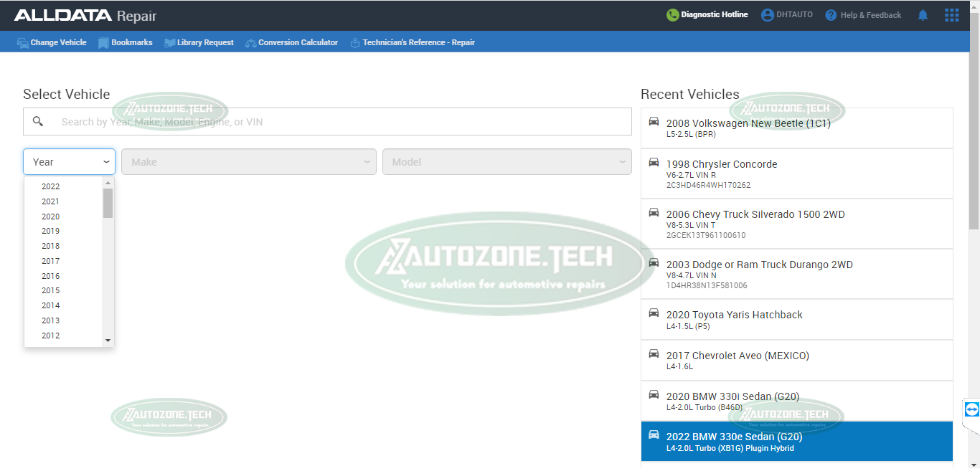The width and height of the screenshot is (980, 471).
Task: Choose 2014 in the year list
Action: pyautogui.click(x=50, y=305)
